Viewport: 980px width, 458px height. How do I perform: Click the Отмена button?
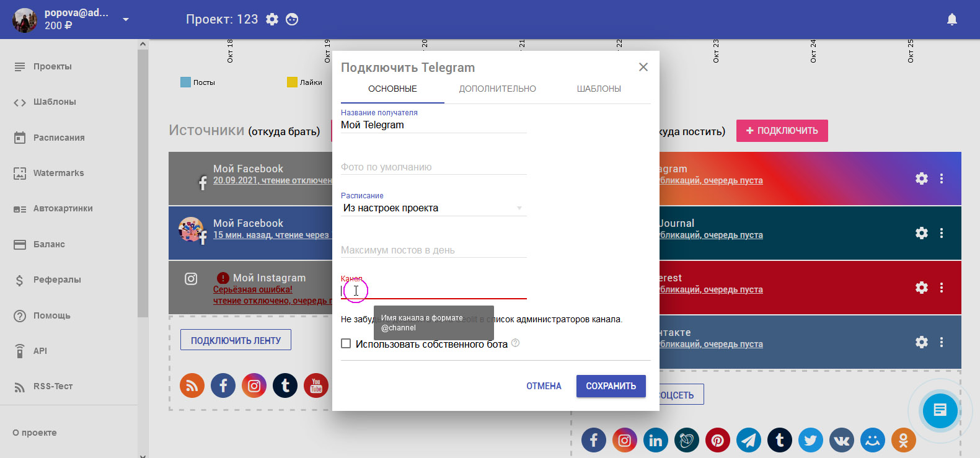click(544, 386)
